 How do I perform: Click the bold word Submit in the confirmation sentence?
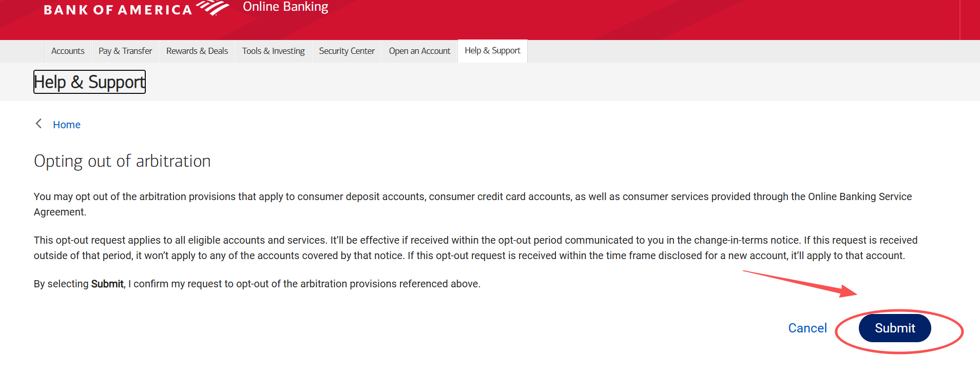tap(107, 284)
